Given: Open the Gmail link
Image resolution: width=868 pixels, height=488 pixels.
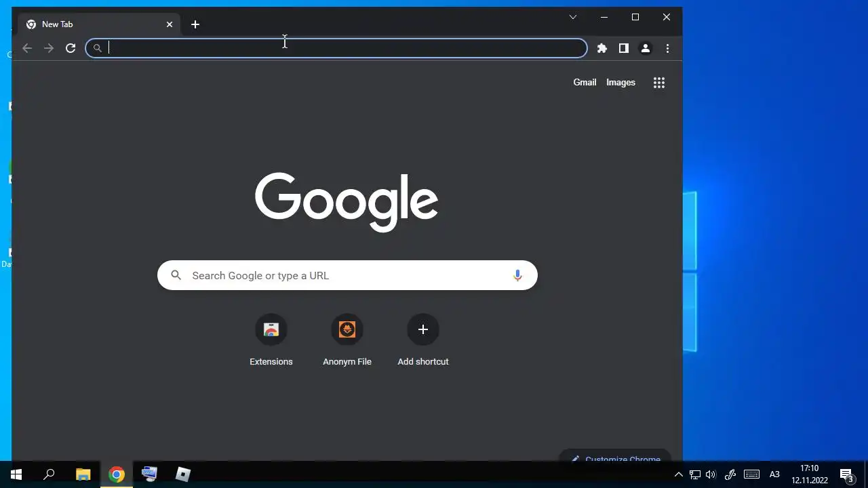Looking at the screenshot, I should [x=585, y=83].
